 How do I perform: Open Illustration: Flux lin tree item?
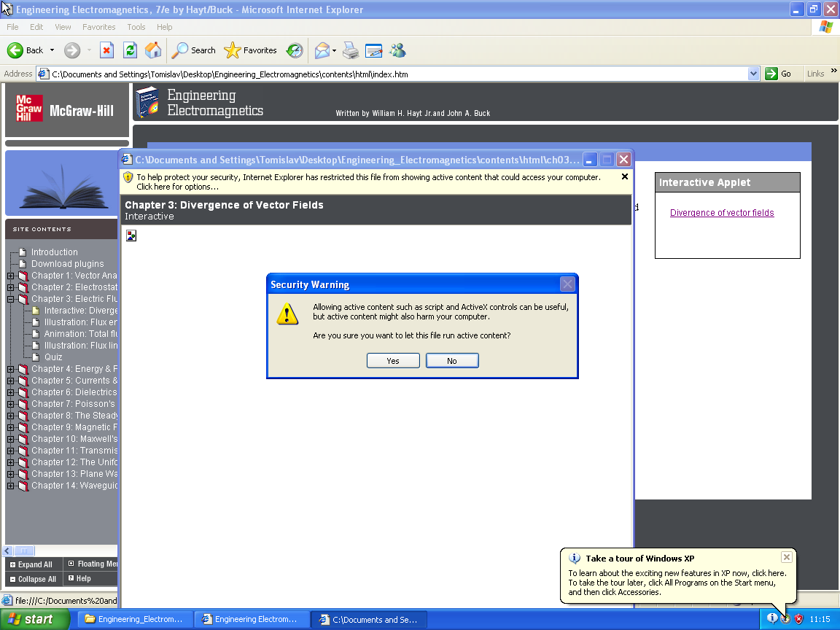pyautogui.click(x=81, y=346)
